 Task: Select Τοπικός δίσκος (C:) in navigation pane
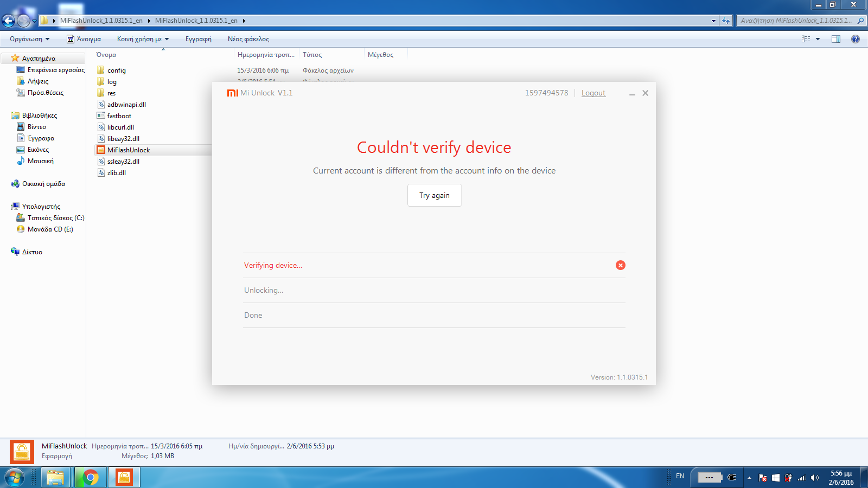click(55, 218)
